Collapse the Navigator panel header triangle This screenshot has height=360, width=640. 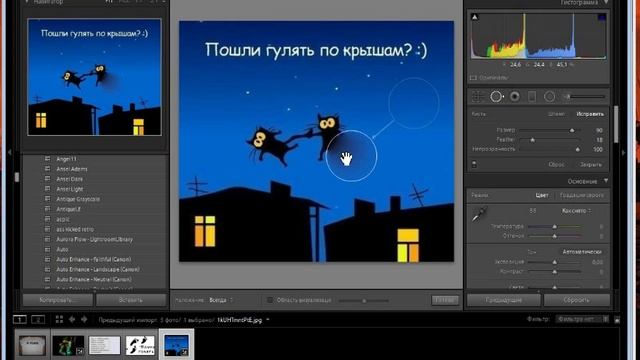[27, 2]
